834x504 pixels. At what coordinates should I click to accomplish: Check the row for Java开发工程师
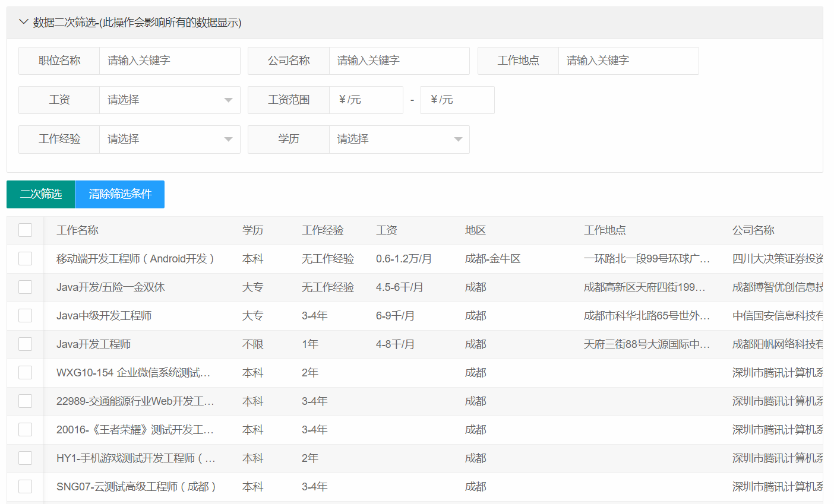tap(25, 344)
